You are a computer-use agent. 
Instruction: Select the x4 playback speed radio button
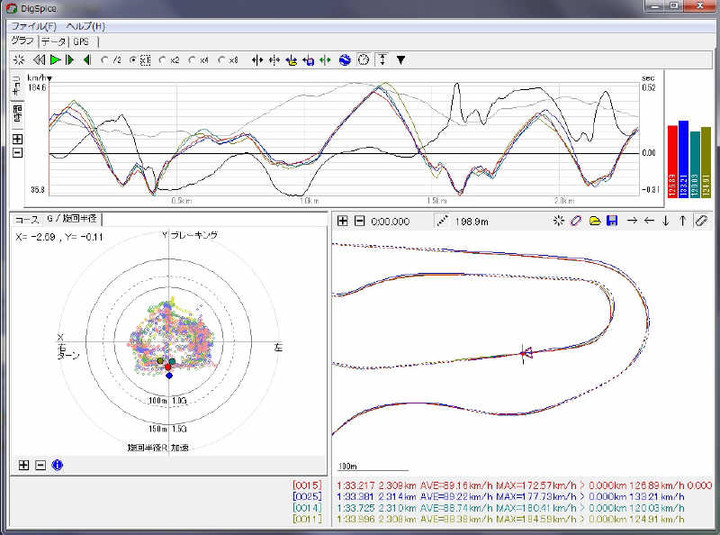(x=192, y=60)
